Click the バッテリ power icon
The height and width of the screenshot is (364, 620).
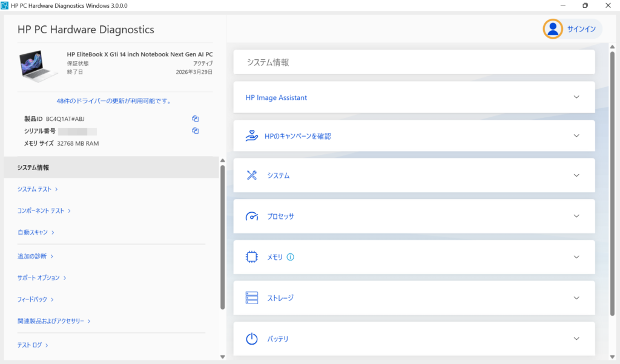coord(252,339)
